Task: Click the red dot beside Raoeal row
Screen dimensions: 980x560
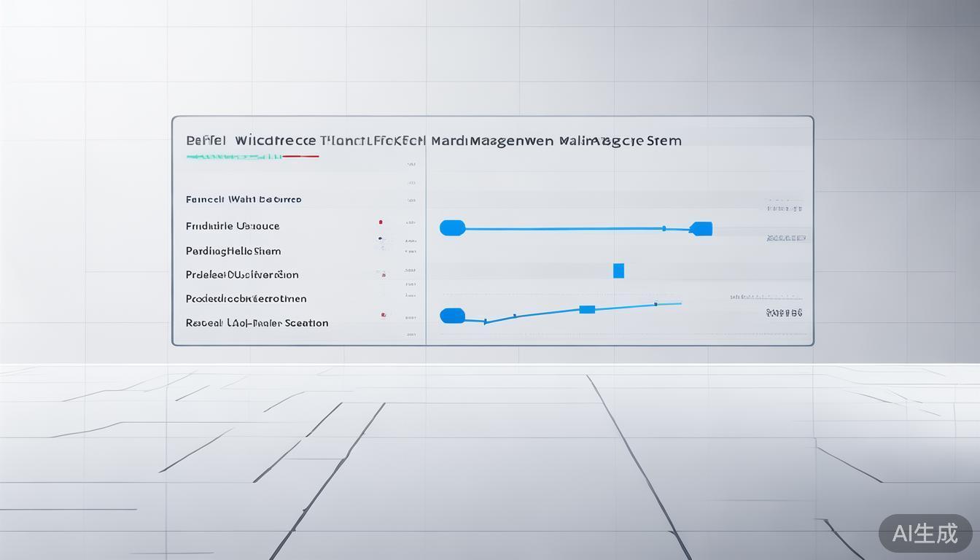Action: pyautogui.click(x=383, y=316)
